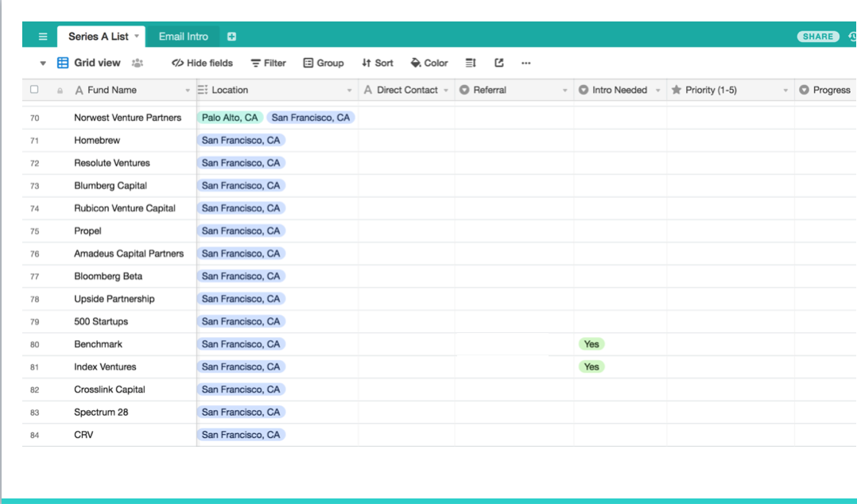This screenshot has height=504, width=857.
Task: Toggle the views sidebar arrow
Action: pyautogui.click(x=43, y=63)
